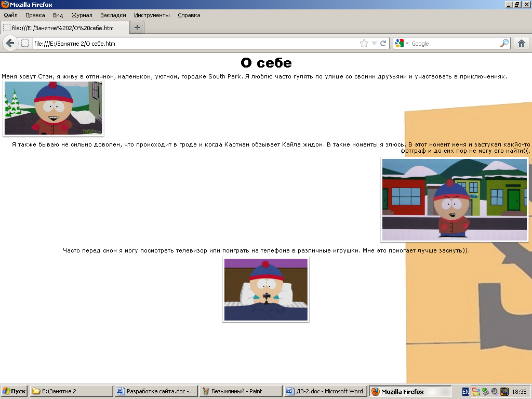
Task: Select the 'О себе.htm' browser tab
Action: tap(65, 28)
